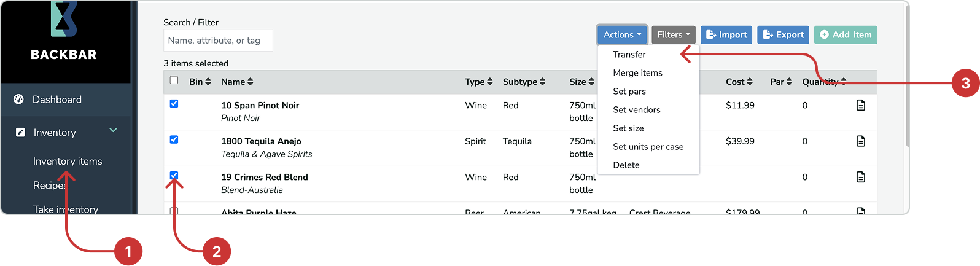Open Recipes in sidebar
980x266 pixels.
(50, 186)
